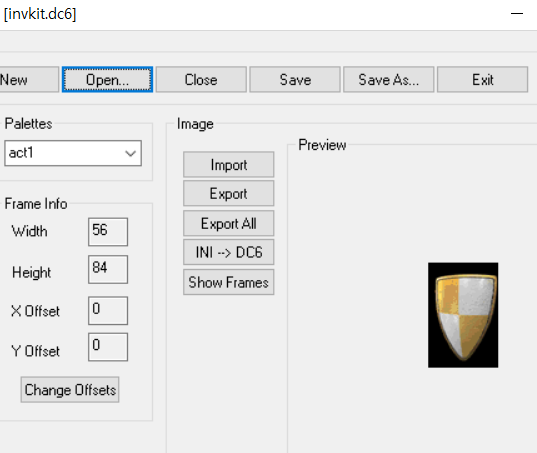Viewport: 537px width, 453px height.
Task: Select the Y Offset input field
Action: coord(108,347)
